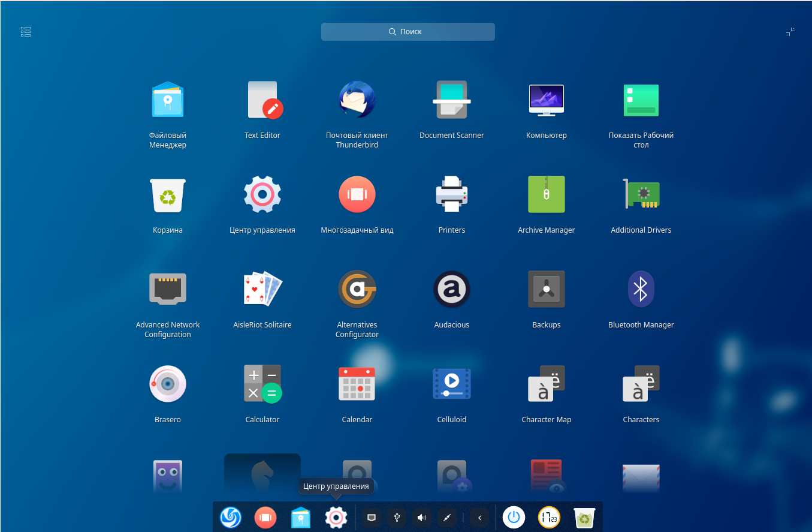Launch Bluetooth Manager
This screenshot has height=532, width=812.
pos(641,289)
